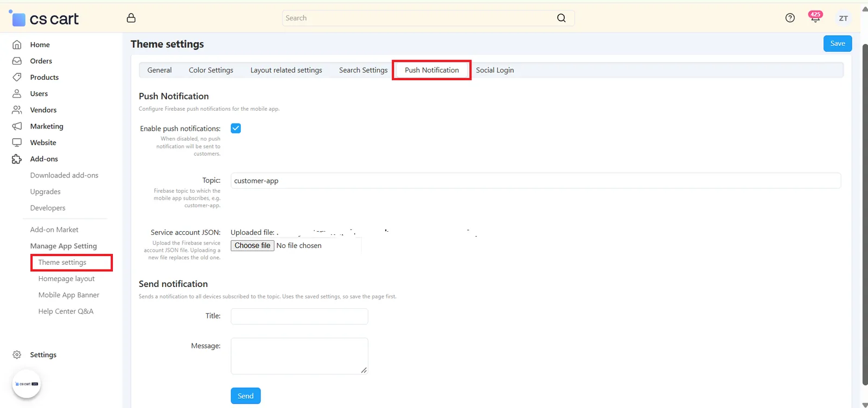This screenshot has height=408, width=868.
Task: Click the Add-ons puzzle icon
Action: (x=17, y=159)
